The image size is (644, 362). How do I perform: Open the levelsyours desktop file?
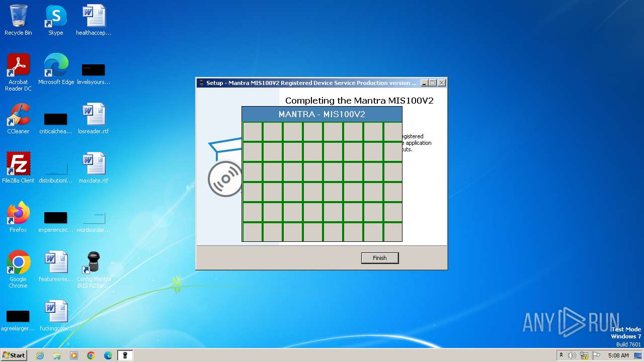pos(94,73)
